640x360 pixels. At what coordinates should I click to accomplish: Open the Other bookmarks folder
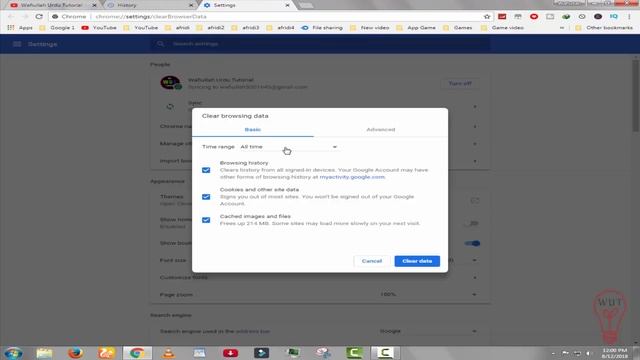tap(604, 28)
